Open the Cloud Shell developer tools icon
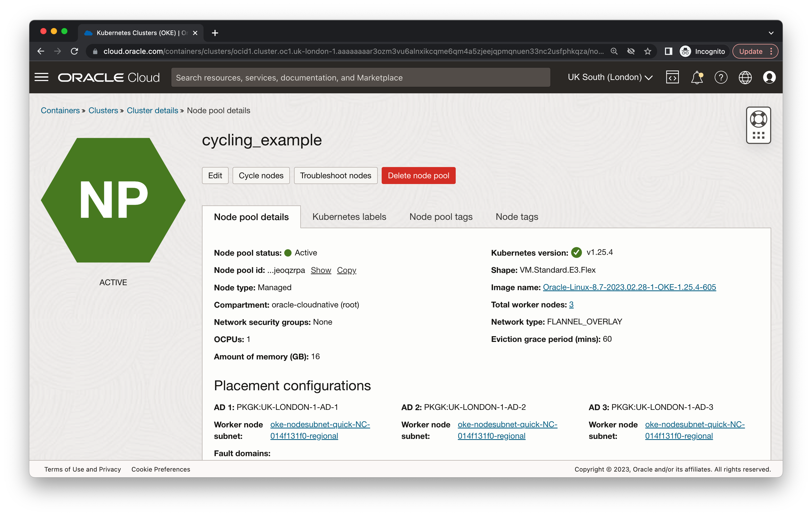This screenshot has width=812, height=516. (x=672, y=77)
